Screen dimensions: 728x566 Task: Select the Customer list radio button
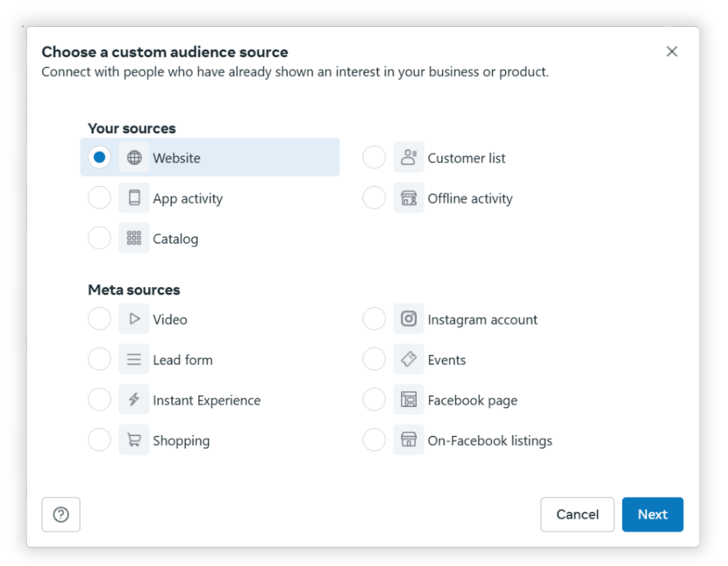tap(374, 157)
